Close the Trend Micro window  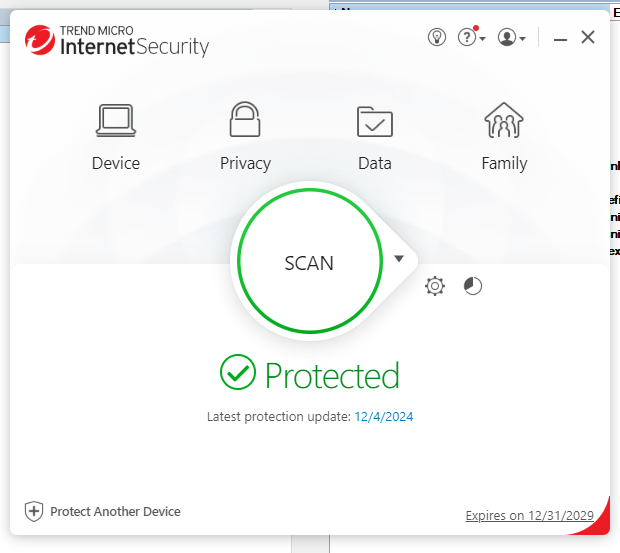tap(588, 38)
